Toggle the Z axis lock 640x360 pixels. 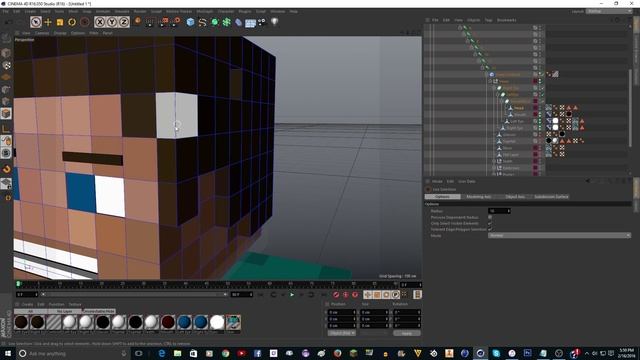[x=124, y=22]
